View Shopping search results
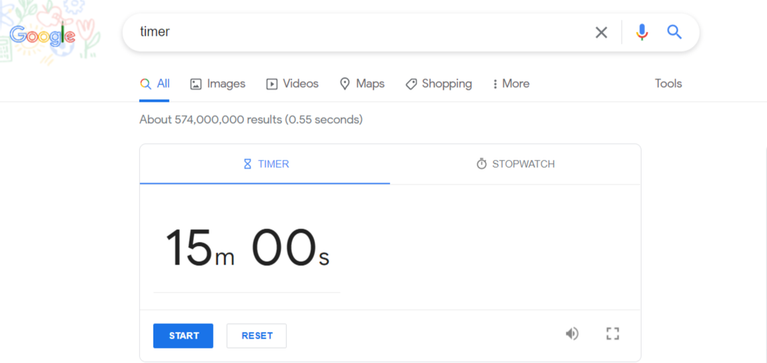Image resolution: width=767 pixels, height=363 pixels. pos(439,84)
